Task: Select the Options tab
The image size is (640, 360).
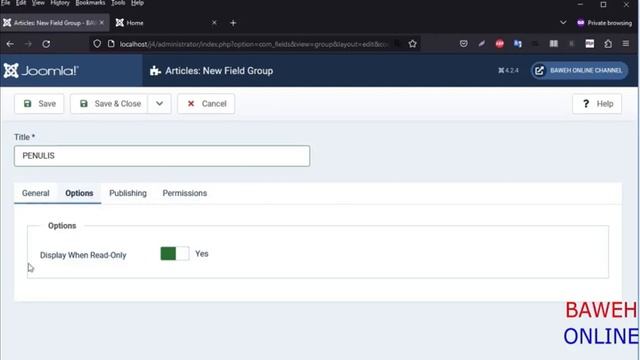Action: point(79,193)
